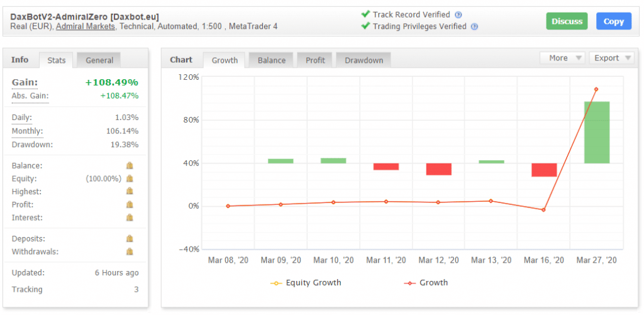Click the red Mar 11 loss bar

[386, 167]
